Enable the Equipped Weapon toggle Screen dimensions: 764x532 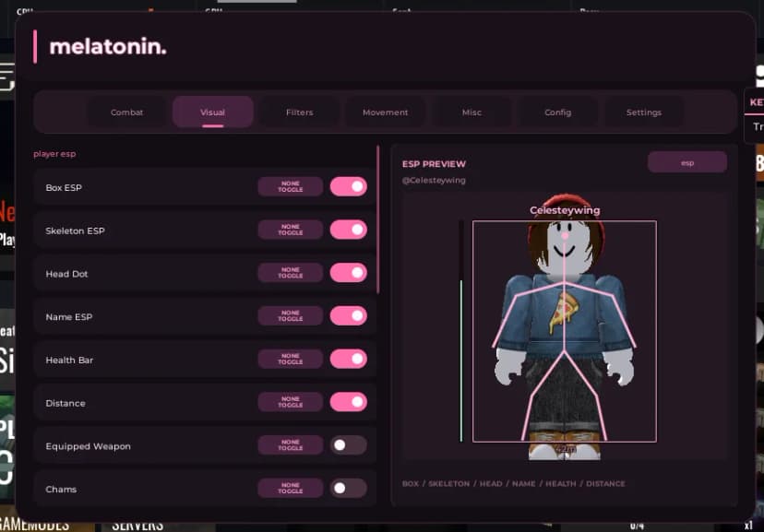click(x=349, y=445)
